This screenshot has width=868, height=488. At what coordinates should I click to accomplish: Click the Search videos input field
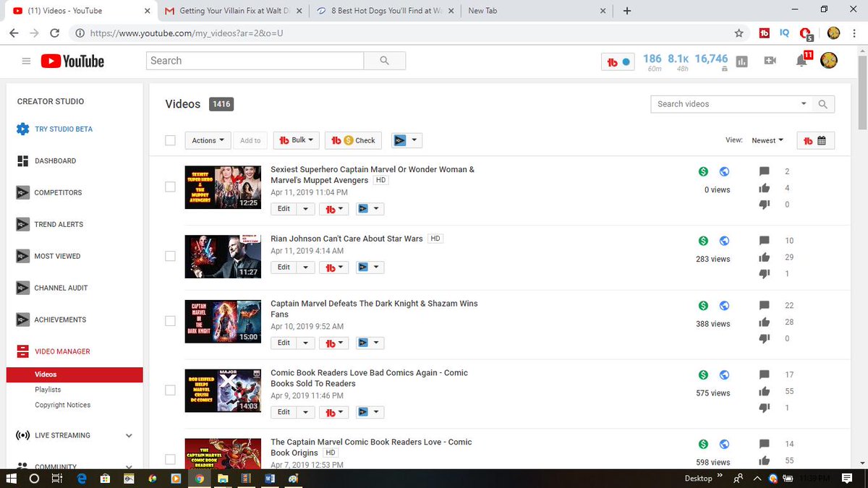[724, 104]
